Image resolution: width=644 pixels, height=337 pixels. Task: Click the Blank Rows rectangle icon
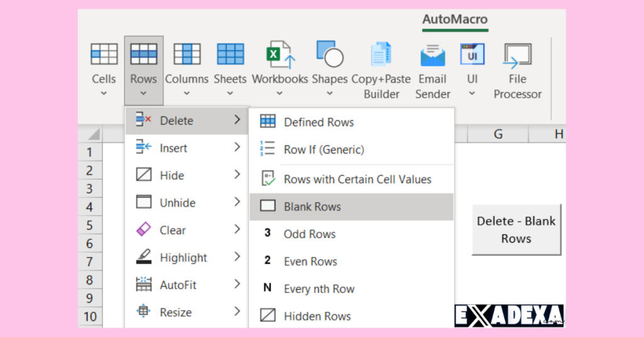point(268,206)
